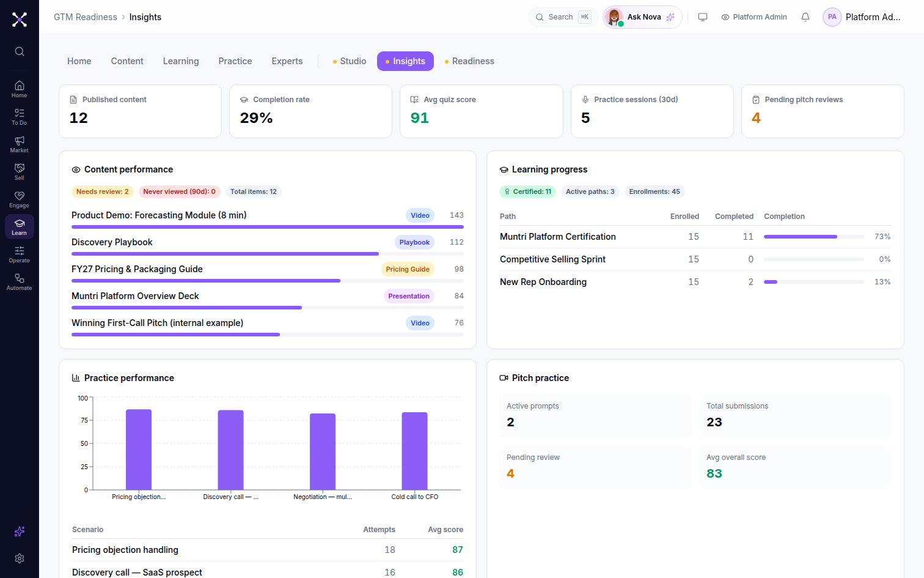
Task: Click the AI sparkle icon in sidebar
Action: pos(20,532)
